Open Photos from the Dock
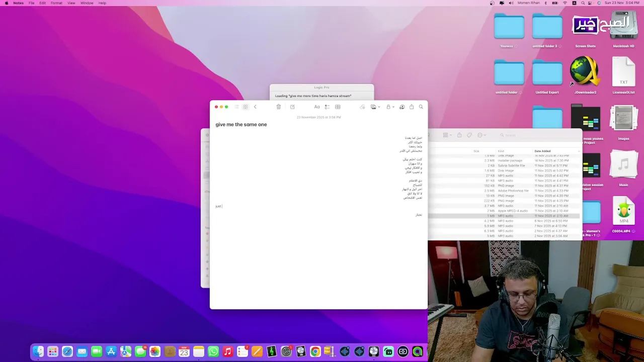 click(x=155, y=351)
